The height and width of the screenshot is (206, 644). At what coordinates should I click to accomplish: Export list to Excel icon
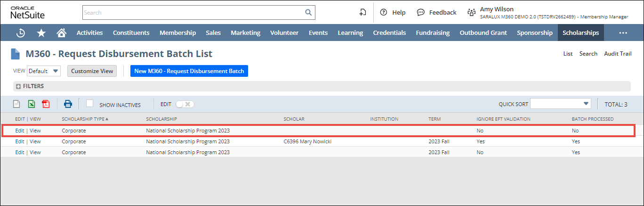[31, 104]
